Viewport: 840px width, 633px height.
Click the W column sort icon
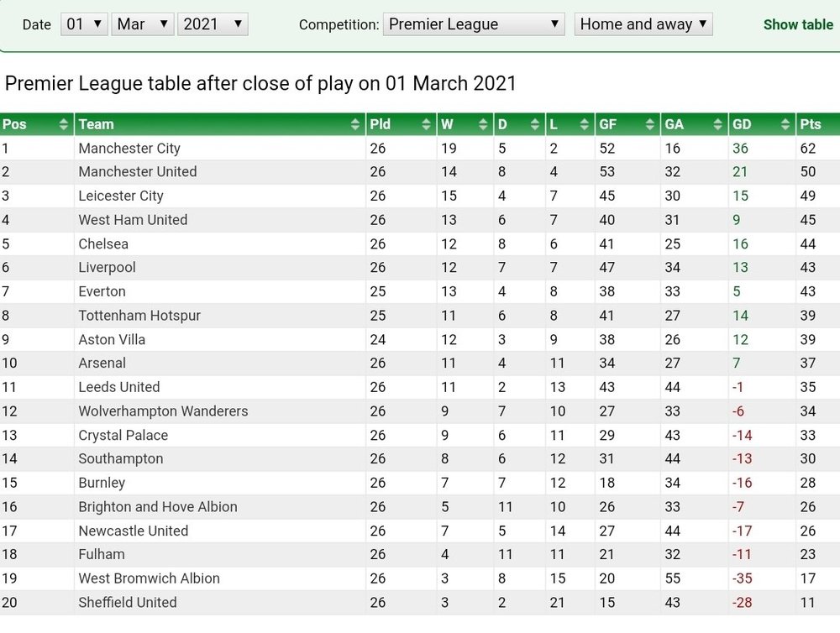[x=483, y=124]
